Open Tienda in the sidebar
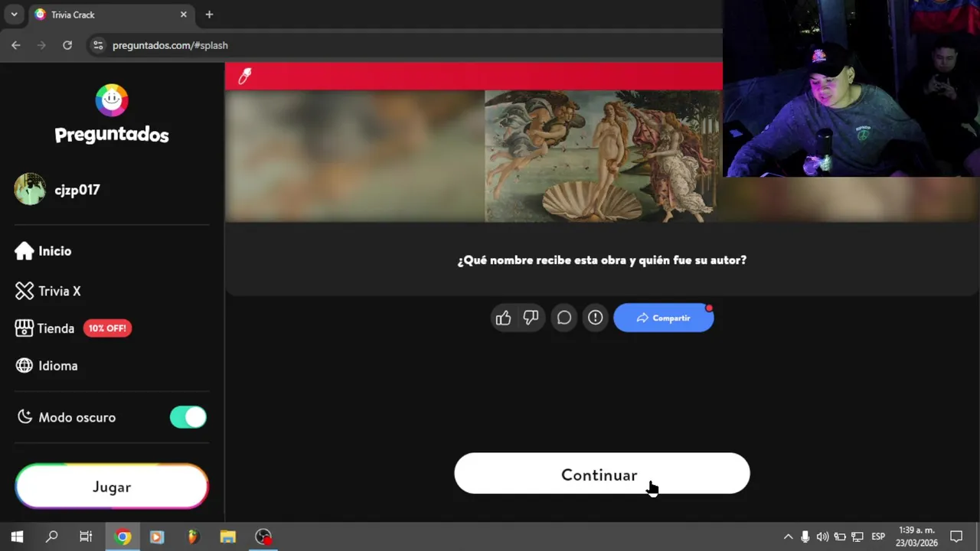The height and width of the screenshot is (551, 980). pyautogui.click(x=45, y=328)
